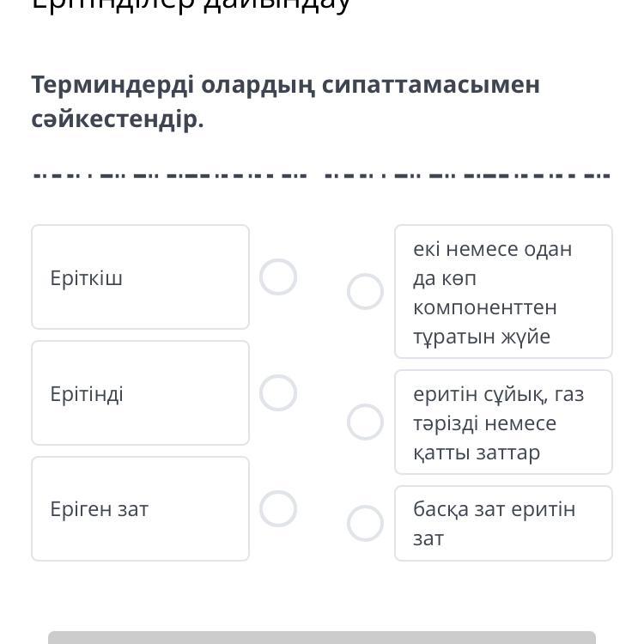
Task: Select the connector circle beside Еріткіш
Action: (278, 277)
